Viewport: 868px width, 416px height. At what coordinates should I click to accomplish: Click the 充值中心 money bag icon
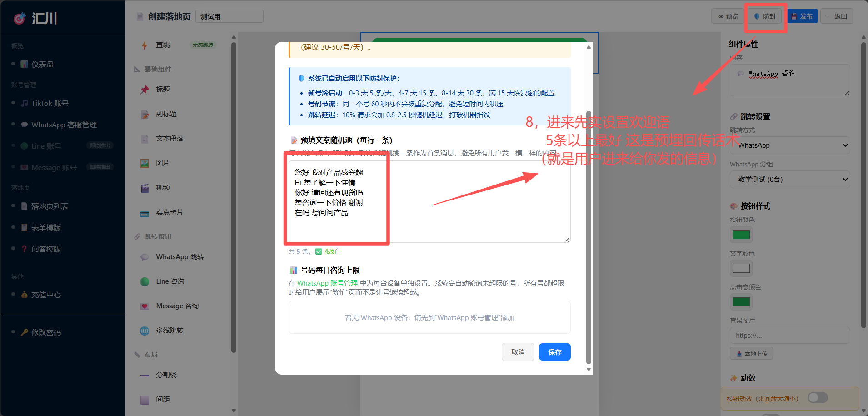[25, 295]
